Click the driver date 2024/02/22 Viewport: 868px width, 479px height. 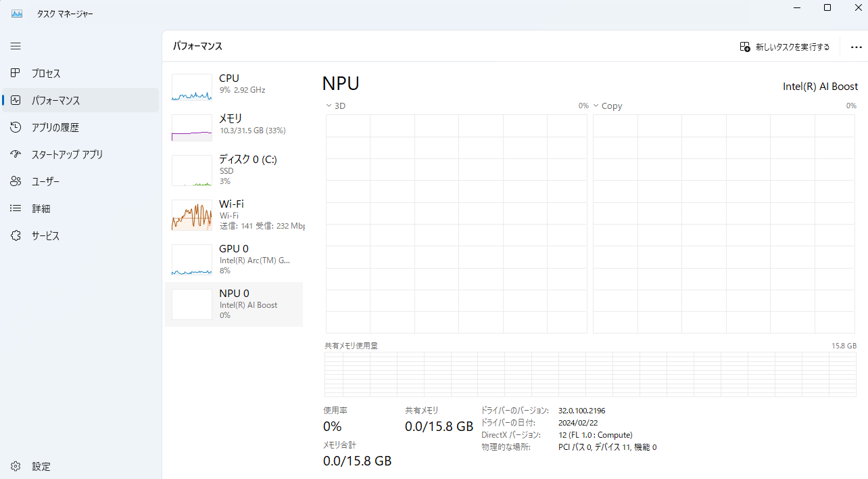pos(577,423)
